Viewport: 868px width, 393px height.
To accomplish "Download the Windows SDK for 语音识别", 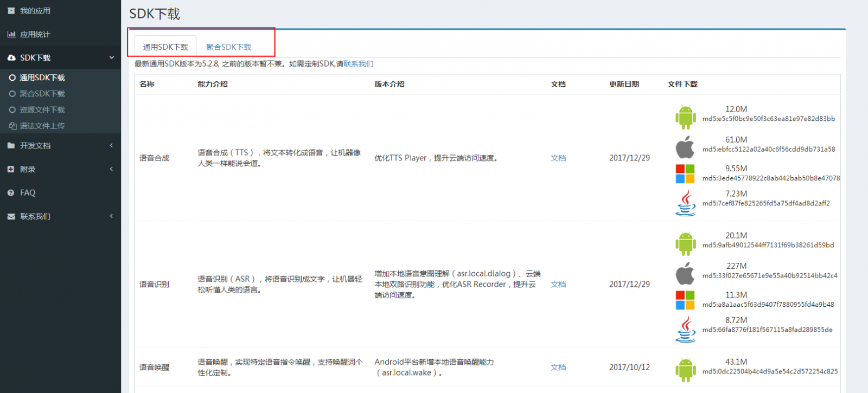I will point(685,300).
